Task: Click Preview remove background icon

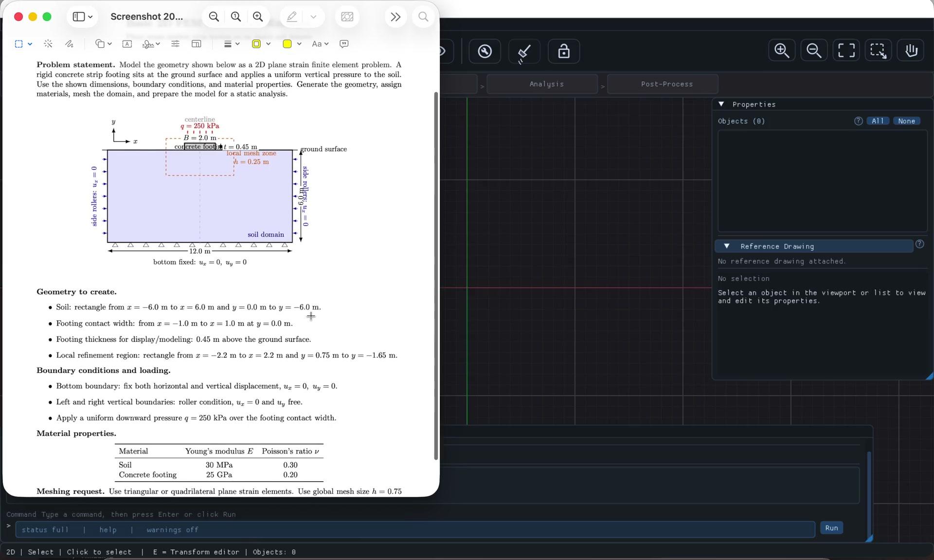Action: (x=347, y=17)
